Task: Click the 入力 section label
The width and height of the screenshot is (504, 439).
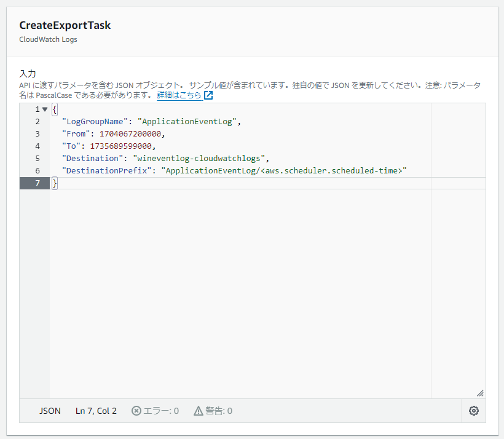Action: (28, 74)
